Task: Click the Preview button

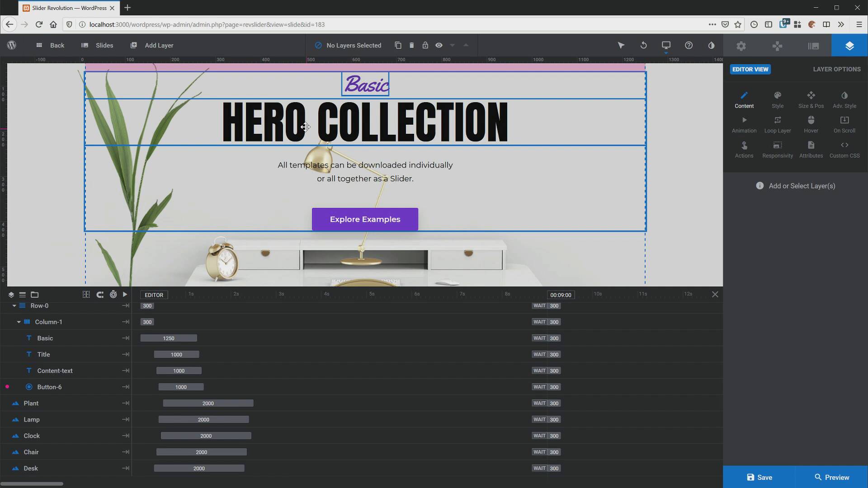Action: pos(831,477)
